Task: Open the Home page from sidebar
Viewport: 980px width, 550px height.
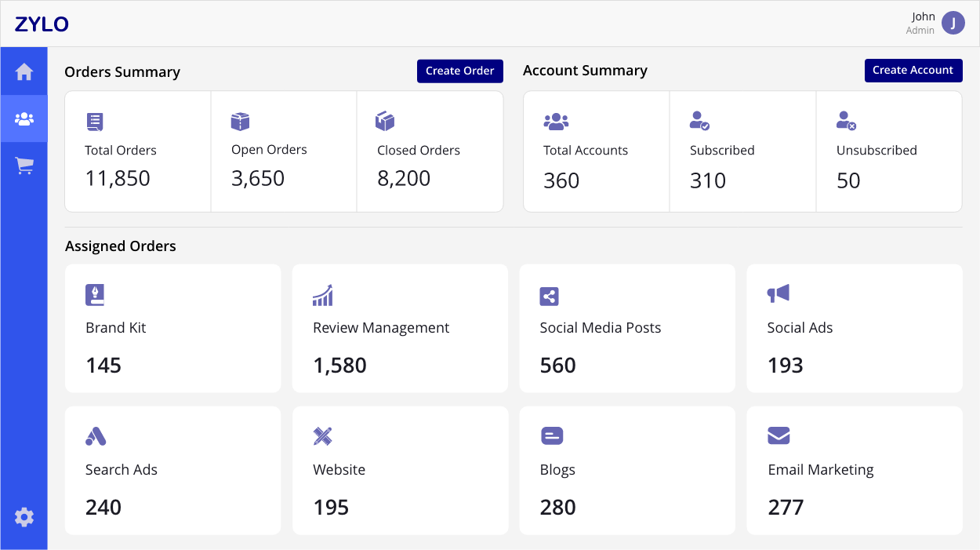Action: click(x=24, y=72)
